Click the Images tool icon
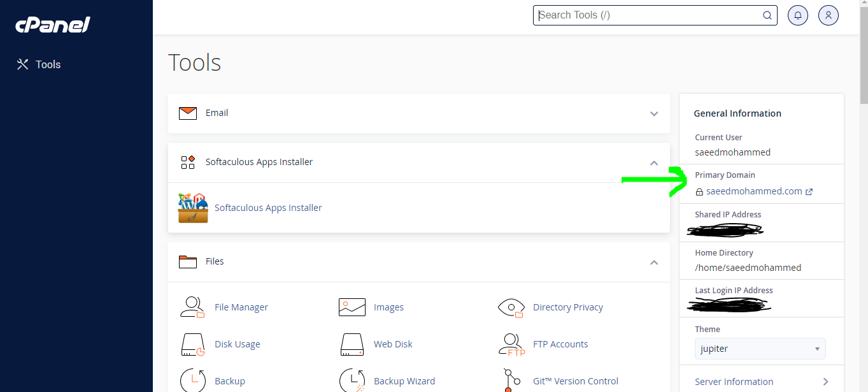The width and height of the screenshot is (868, 392). click(x=352, y=307)
